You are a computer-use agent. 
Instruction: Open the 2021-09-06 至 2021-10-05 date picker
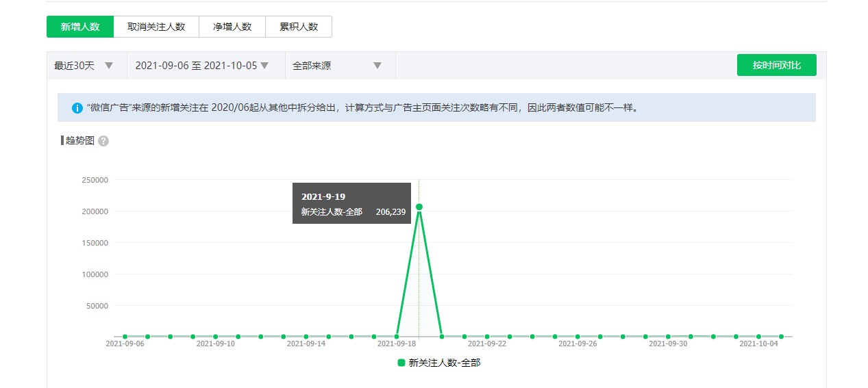201,66
